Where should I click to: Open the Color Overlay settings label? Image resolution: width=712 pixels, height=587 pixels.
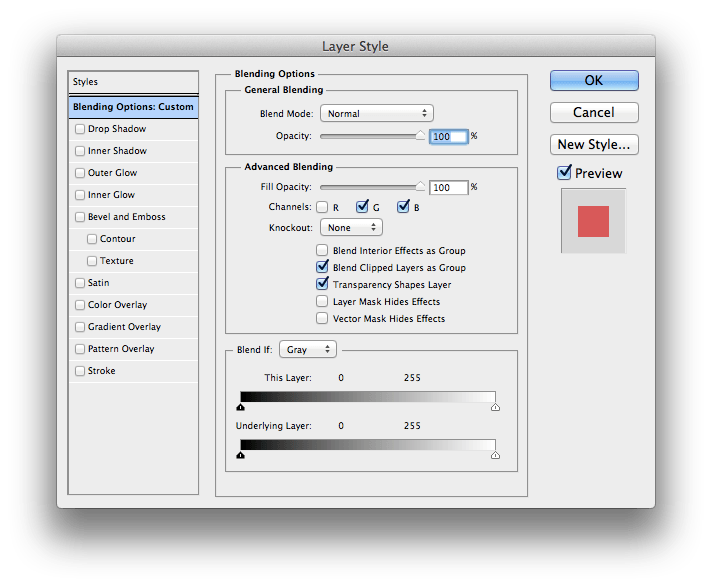coord(118,305)
